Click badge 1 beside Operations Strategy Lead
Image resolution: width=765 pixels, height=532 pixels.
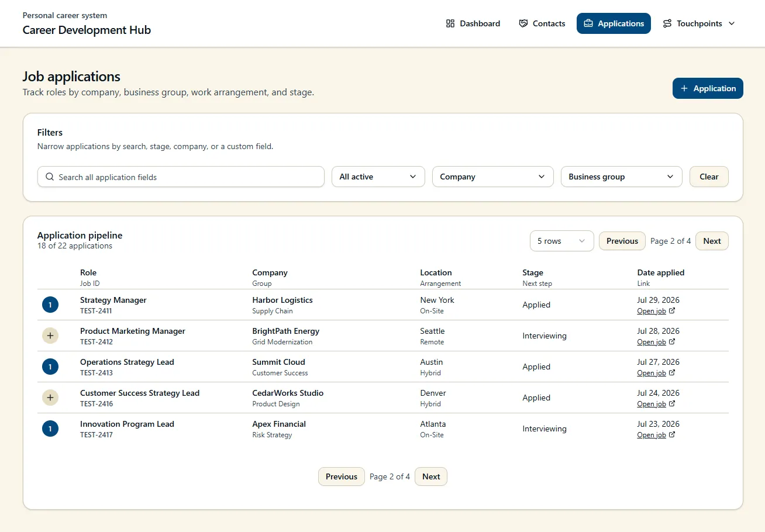(x=50, y=367)
